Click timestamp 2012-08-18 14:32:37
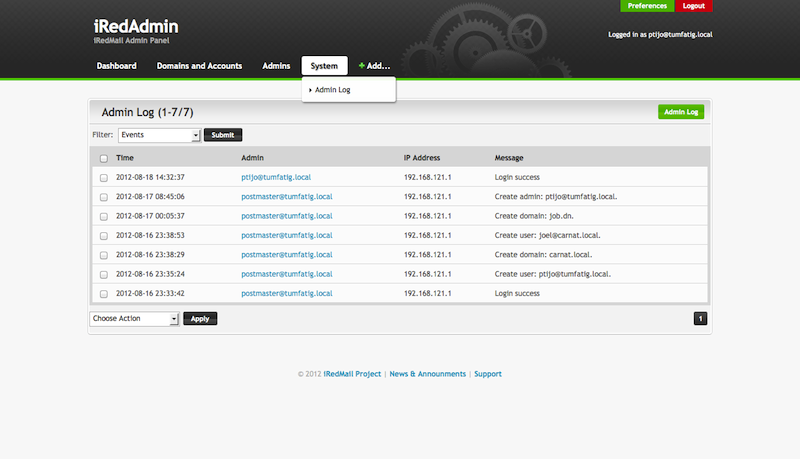Screen dimensions: 800x459 (151, 177)
